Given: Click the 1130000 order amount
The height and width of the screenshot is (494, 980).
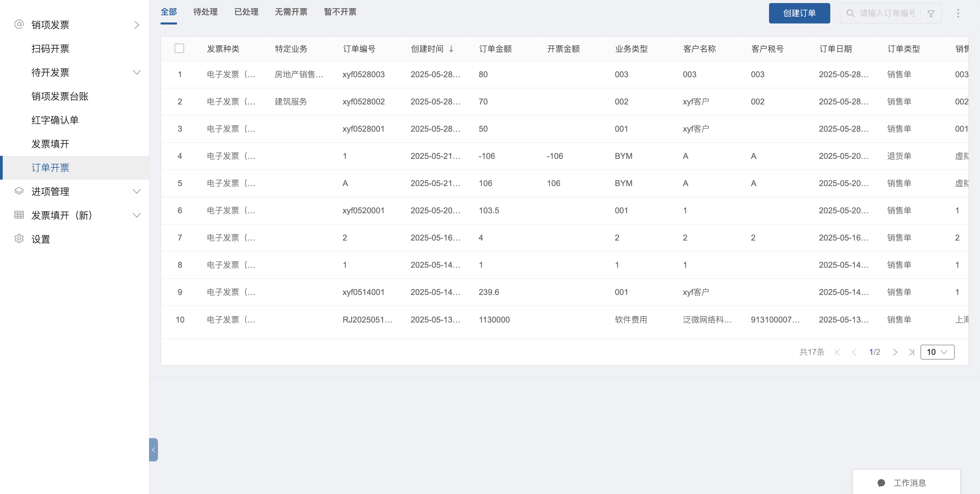Looking at the screenshot, I should pos(494,319).
